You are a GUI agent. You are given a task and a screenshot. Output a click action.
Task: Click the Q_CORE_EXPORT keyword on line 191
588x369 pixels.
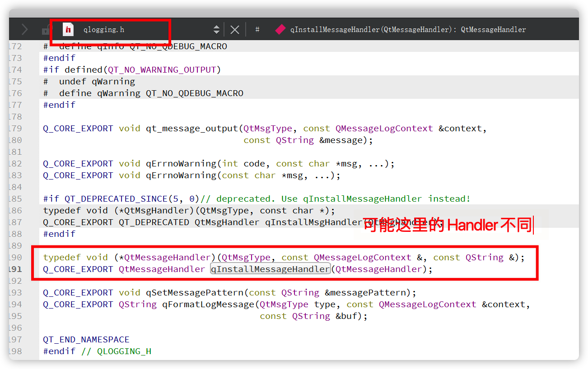(x=78, y=268)
